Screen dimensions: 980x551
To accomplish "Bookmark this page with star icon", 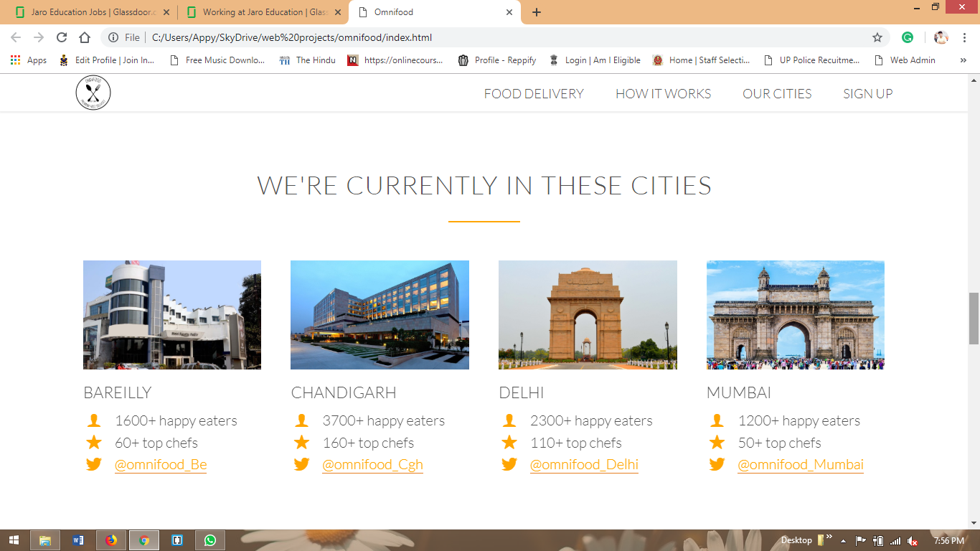I will point(877,37).
